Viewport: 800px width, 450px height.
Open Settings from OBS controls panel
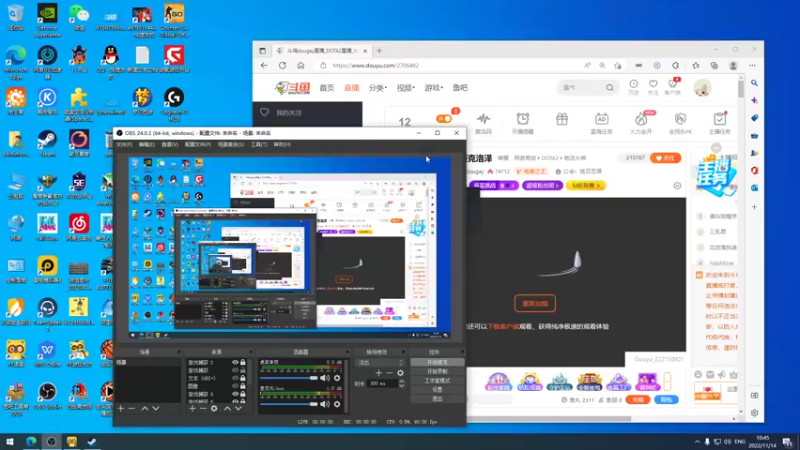tap(437, 389)
